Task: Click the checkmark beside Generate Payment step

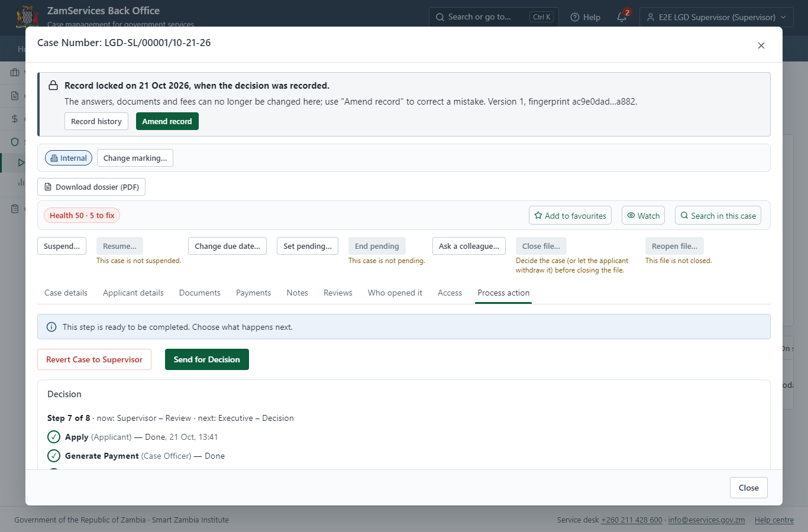Action: coord(54,456)
